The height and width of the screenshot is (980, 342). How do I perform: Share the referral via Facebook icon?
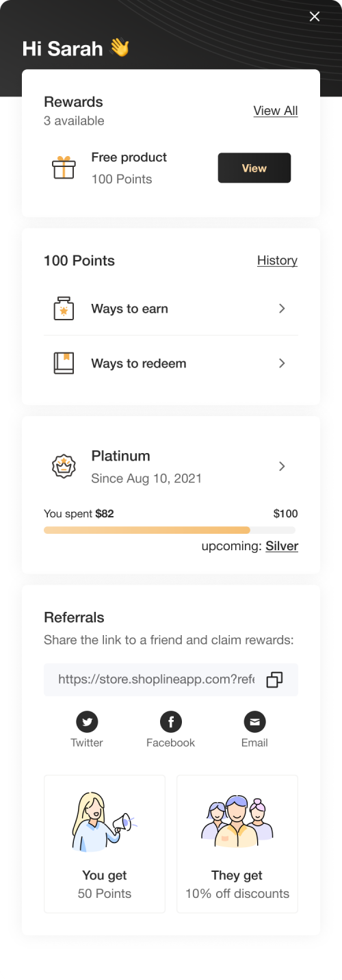pyautogui.click(x=171, y=721)
